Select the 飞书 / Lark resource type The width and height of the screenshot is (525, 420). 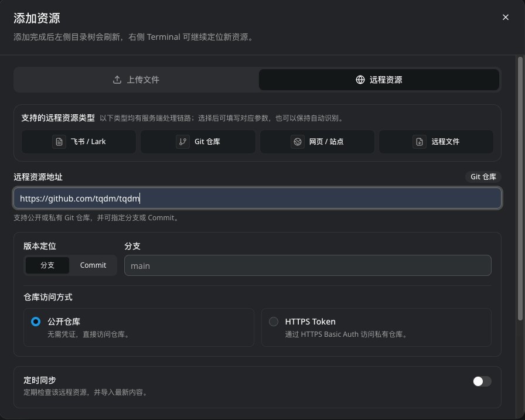click(79, 142)
